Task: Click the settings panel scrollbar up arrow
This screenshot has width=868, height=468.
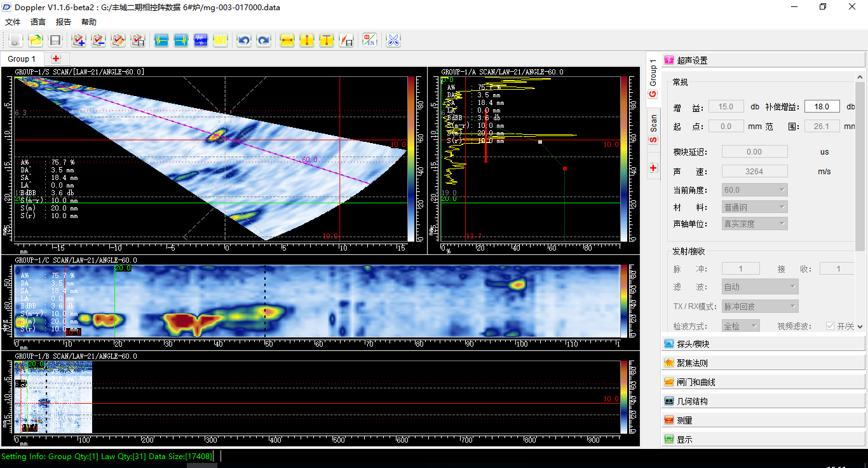Action: pos(860,76)
